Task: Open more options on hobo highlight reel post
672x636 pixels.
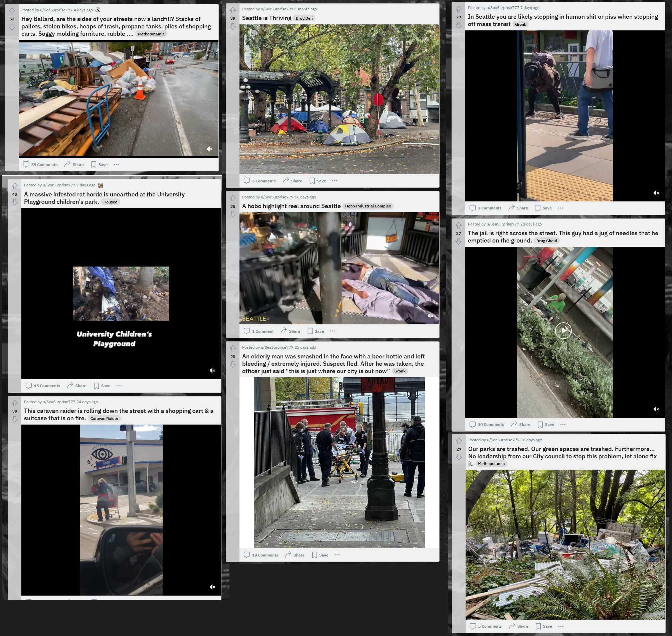Action: 333,331
